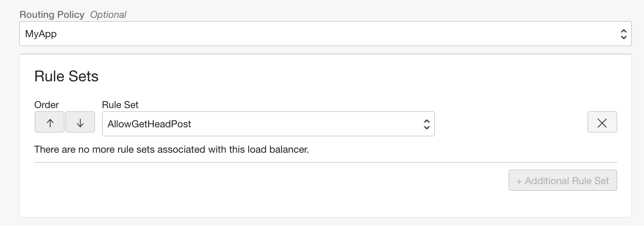The image size is (644, 226).
Task: Click the + Additional Rule Set button
Action: (x=563, y=181)
